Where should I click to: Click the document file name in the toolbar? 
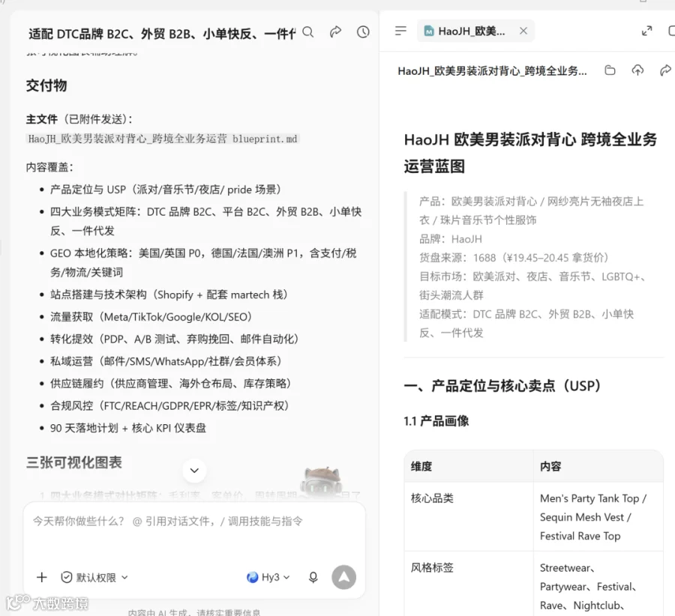(492, 70)
